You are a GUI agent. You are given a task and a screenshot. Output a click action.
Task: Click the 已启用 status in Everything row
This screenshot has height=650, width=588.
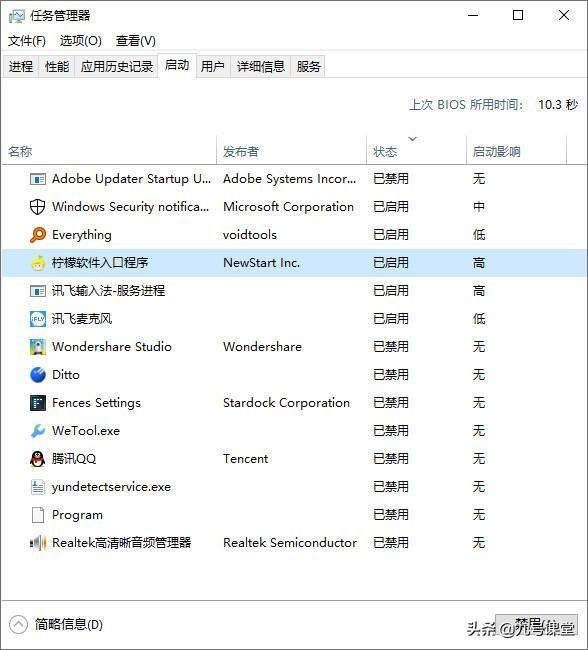point(391,235)
